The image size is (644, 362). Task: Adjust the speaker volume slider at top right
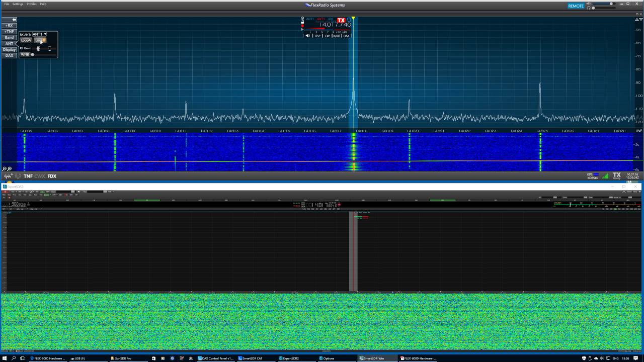pos(604,4)
